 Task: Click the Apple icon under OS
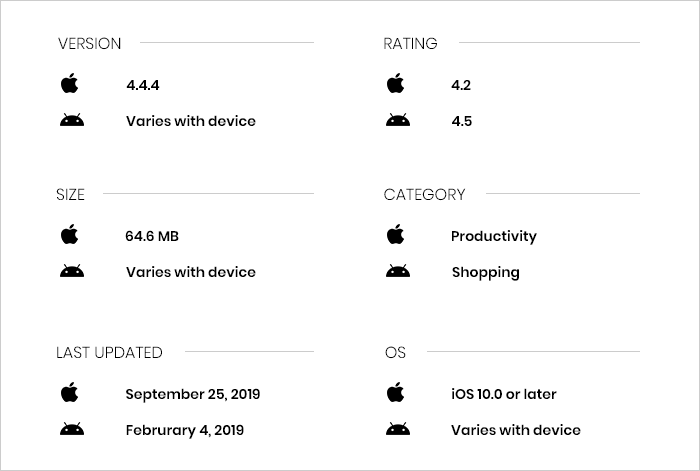396,393
